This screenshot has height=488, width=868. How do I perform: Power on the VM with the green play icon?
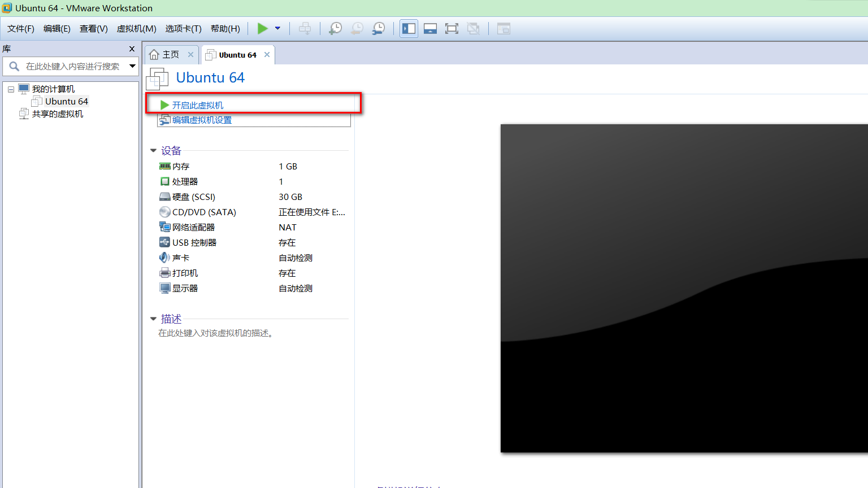point(262,28)
